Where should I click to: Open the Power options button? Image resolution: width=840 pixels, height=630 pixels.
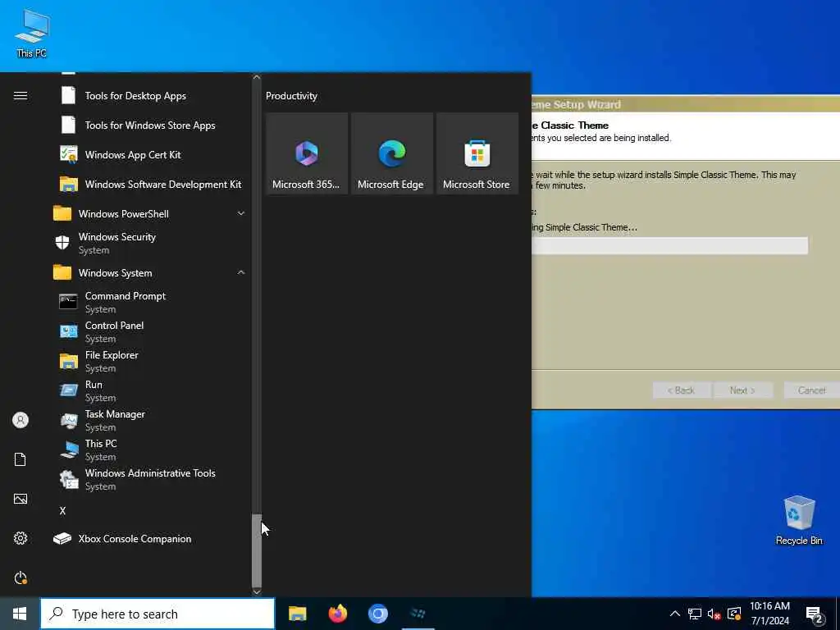(21, 577)
